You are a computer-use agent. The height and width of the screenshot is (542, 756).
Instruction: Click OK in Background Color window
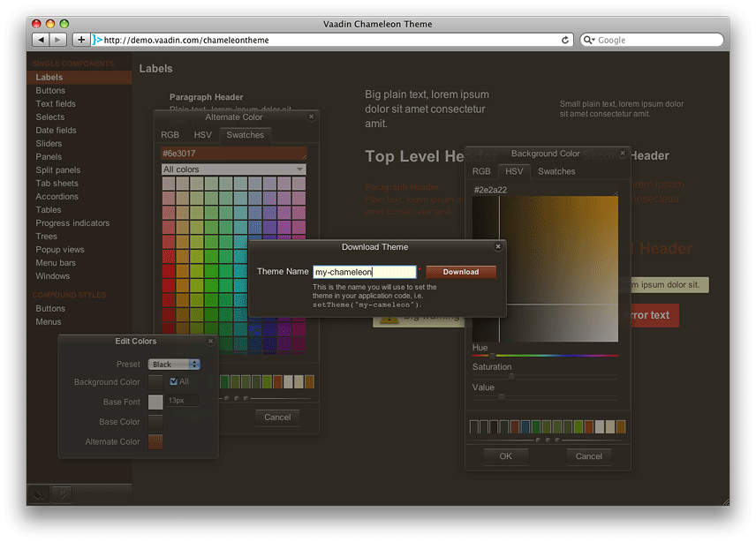click(506, 456)
